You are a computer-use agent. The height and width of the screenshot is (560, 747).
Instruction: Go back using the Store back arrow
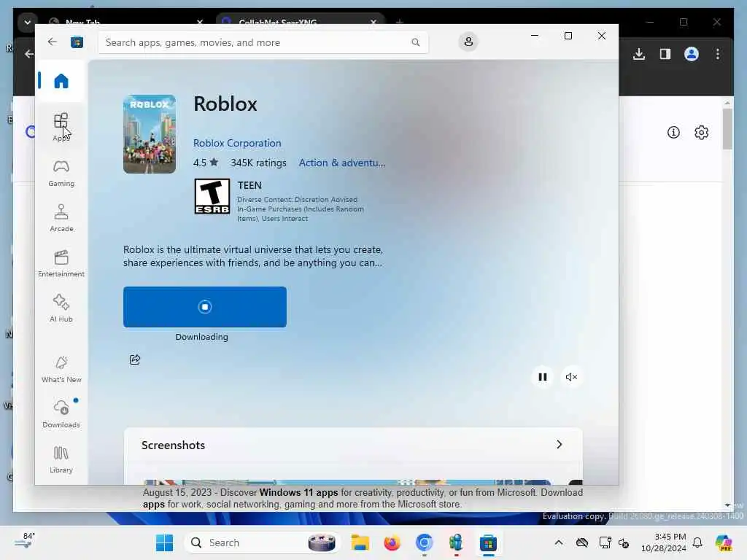[53, 42]
